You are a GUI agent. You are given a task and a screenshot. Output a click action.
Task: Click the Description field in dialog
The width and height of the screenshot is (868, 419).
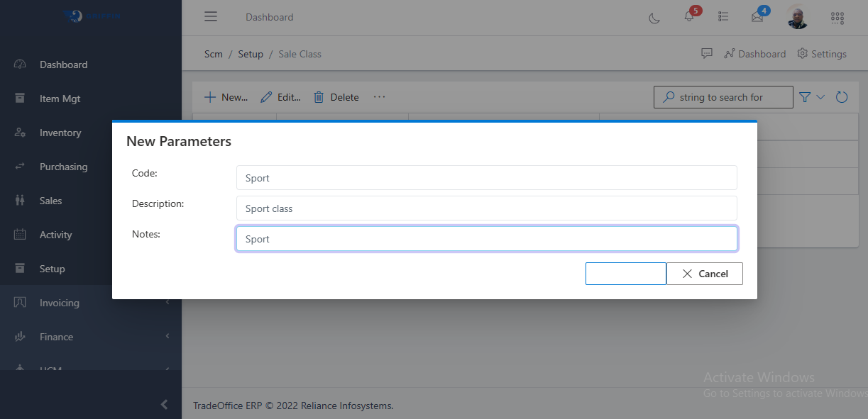486,208
